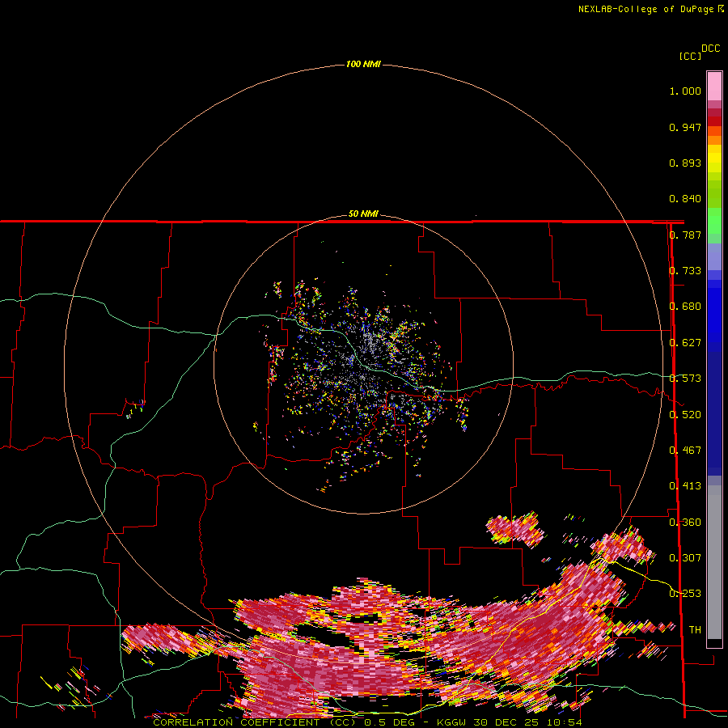The width and height of the screenshot is (728, 728).
Task: Click the 0.413 scale value
Action: (x=685, y=486)
